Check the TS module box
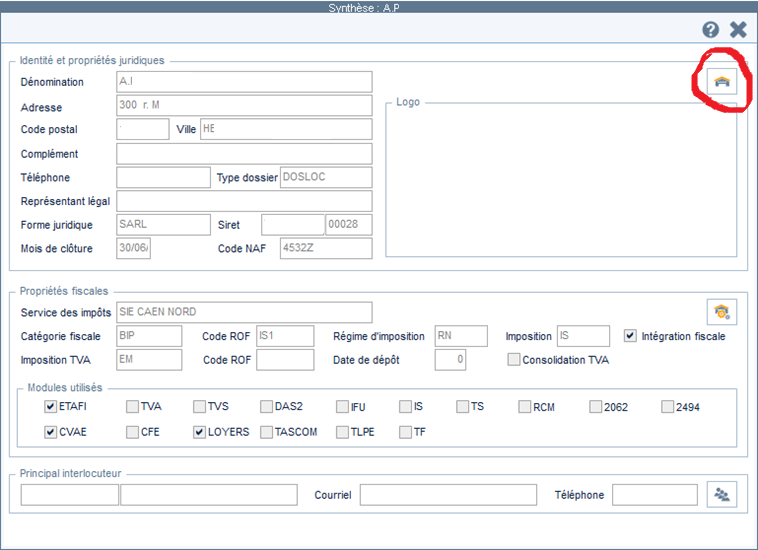758x550 pixels. 462,406
